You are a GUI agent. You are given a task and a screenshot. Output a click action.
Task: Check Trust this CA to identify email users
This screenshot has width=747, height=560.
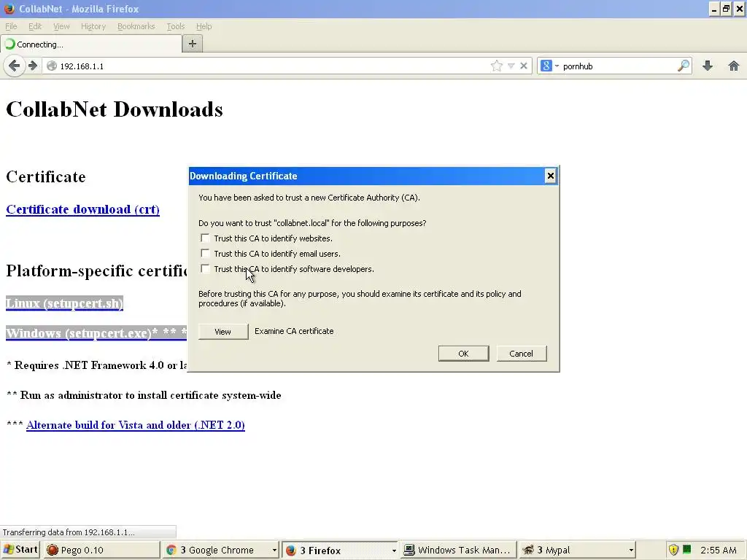(x=205, y=253)
